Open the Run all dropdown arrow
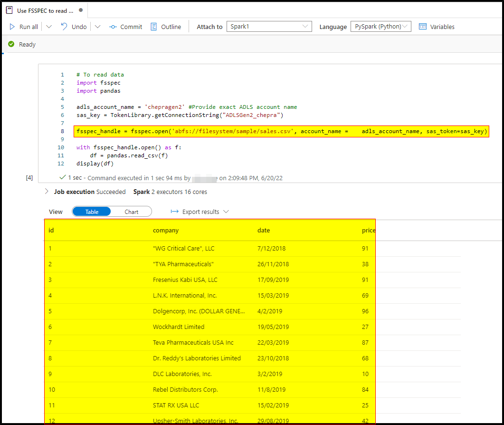 click(49, 27)
